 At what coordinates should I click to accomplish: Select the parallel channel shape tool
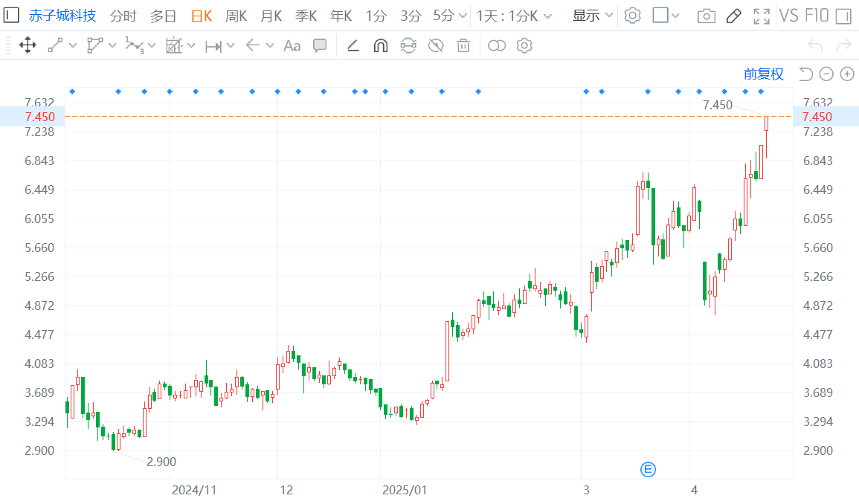pyautogui.click(x=94, y=45)
